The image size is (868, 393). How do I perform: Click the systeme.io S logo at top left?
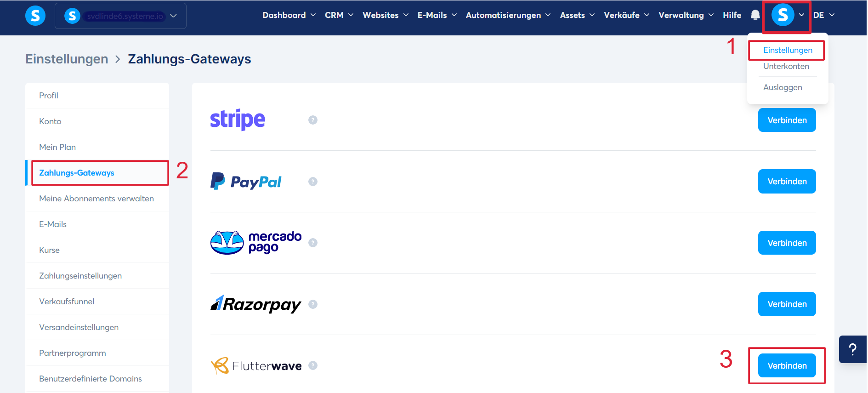(x=35, y=16)
